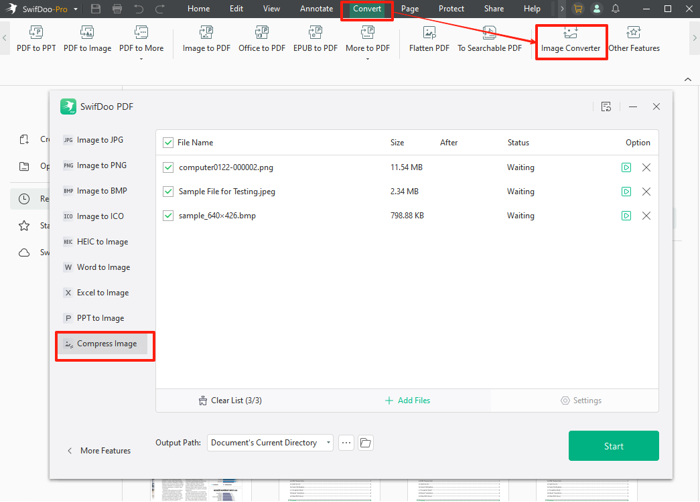Expand PDF to More options
Screen dimensions: 700x502
[x=141, y=41]
